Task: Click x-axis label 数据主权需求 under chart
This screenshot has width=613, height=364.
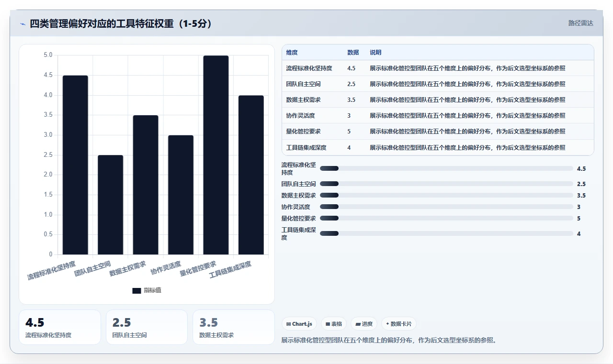Action: click(127, 269)
